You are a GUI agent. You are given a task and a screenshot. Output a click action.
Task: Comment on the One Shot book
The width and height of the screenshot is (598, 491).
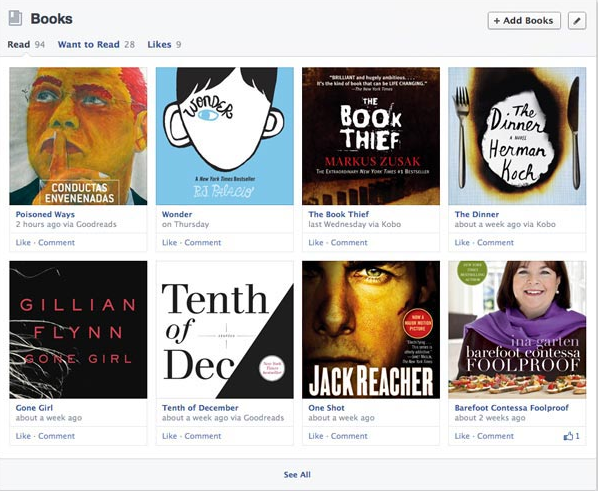coord(349,436)
